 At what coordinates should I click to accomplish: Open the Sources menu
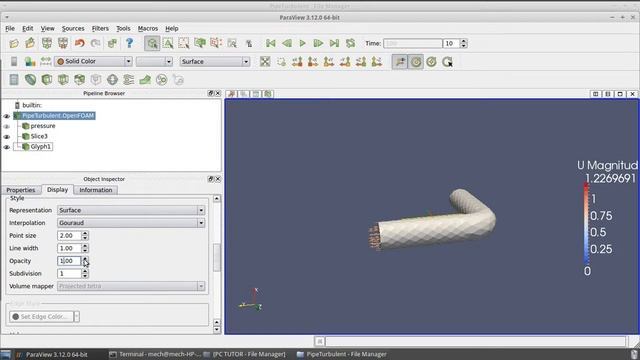coord(73,29)
